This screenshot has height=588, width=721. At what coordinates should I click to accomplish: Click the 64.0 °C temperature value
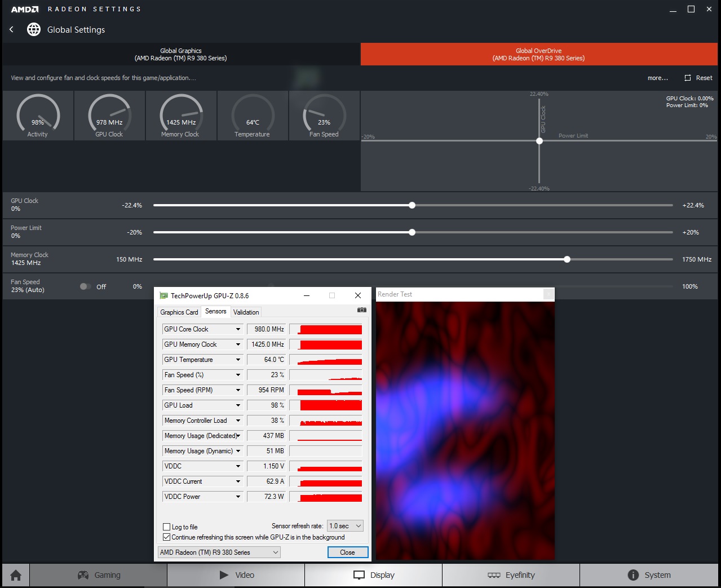pyautogui.click(x=266, y=360)
